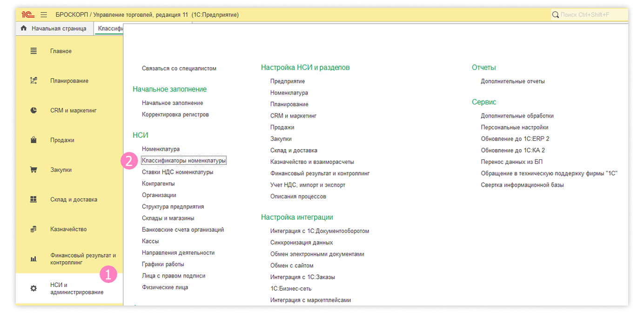Click the CRM и маркетинг pie icon
The image size is (644, 313).
(34, 110)
